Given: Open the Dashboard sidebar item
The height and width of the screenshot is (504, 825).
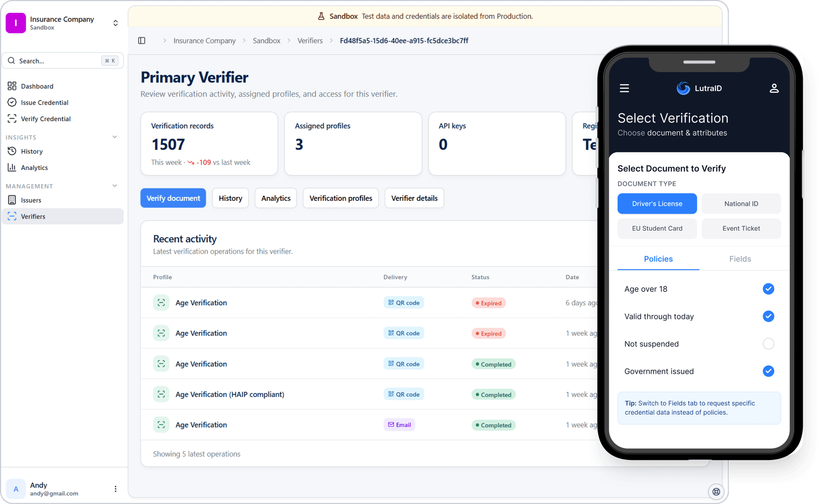Looking at the screenshot, I should [63, 86].
